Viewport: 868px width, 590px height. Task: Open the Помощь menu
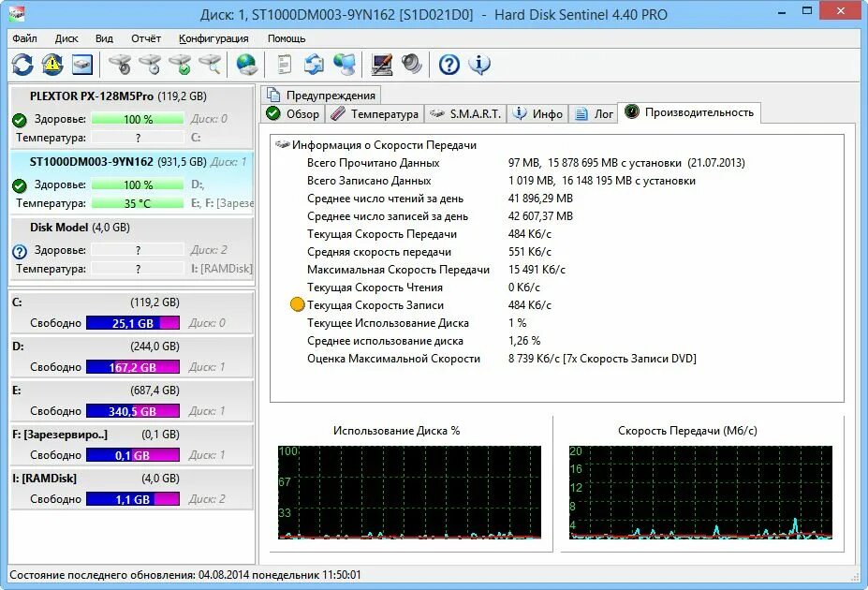[287, 38]
